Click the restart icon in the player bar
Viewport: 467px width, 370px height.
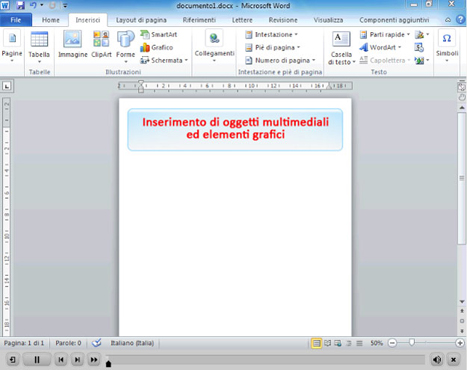[x=13, y=359]
